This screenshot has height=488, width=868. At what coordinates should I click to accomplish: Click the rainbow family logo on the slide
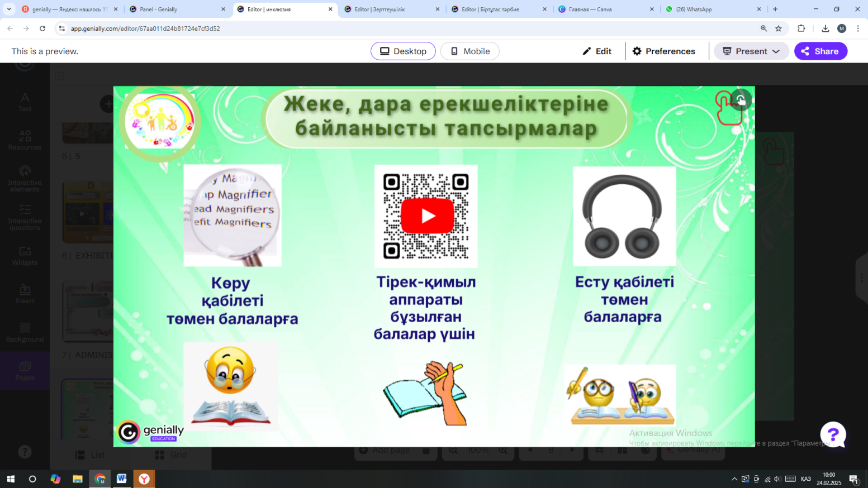point(160,121)
